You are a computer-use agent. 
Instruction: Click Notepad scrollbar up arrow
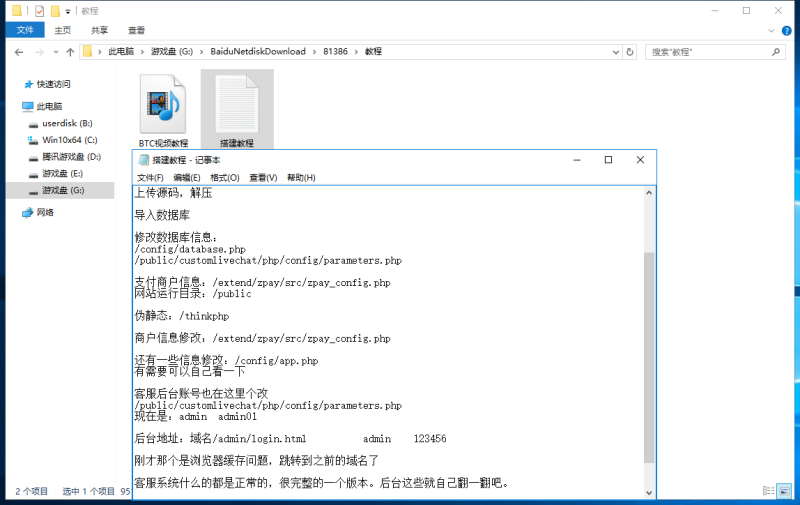click(x=649, y=193)
